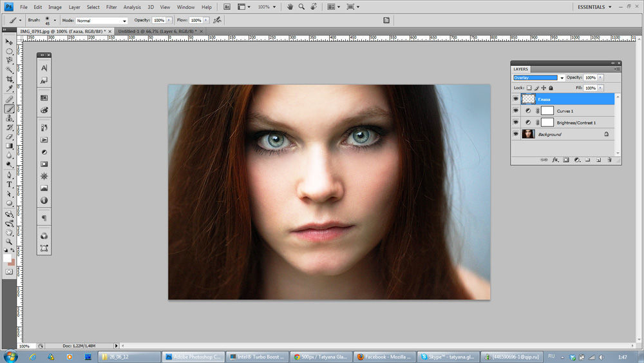Open the Info panel icon

click(x=44, y=201)
